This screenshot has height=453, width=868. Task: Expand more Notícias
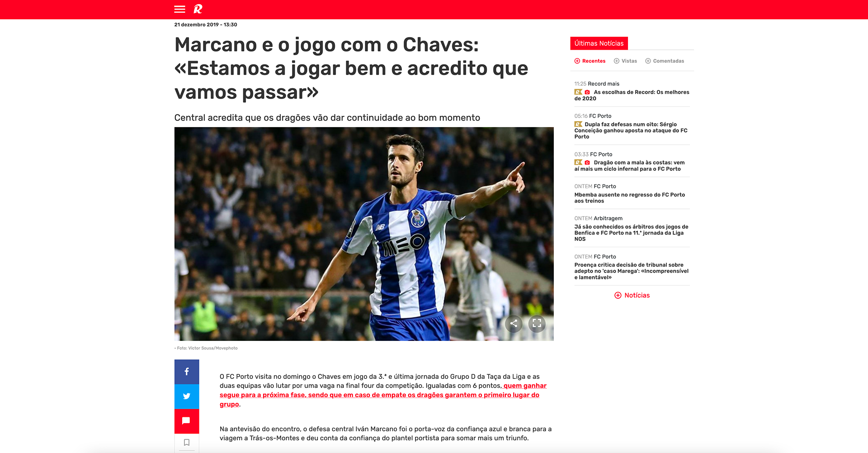pyautogui.click(x=637, y=295)
